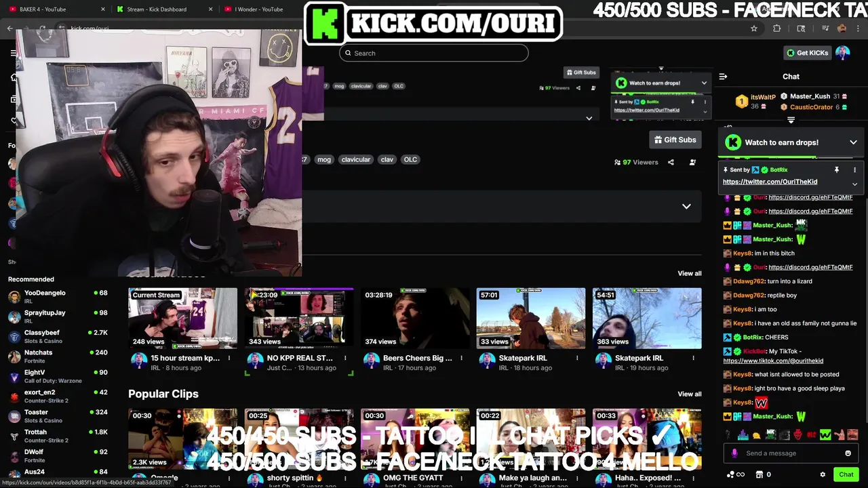Click View all above the past videos row
Viewport: 868px width, 488px height.
(690, 273)
